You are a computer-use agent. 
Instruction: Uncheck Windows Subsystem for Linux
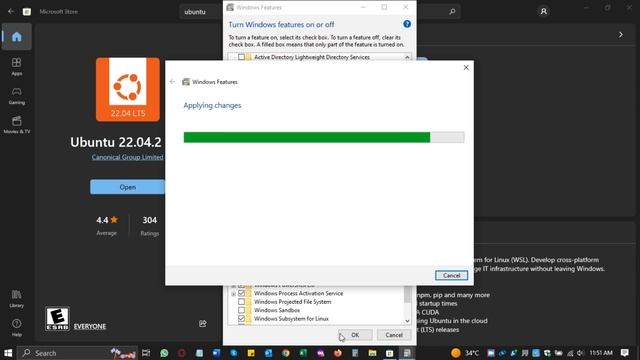[241, 318]
